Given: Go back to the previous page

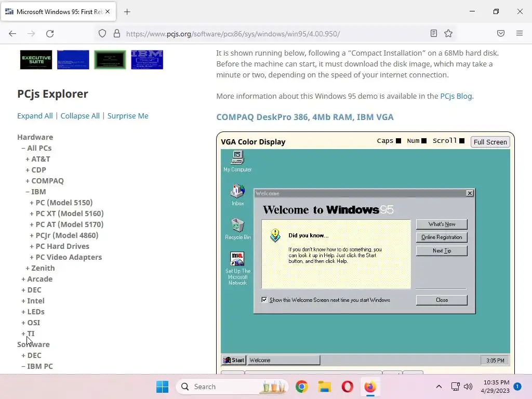Looking at the screenshot, I should 12,34.
